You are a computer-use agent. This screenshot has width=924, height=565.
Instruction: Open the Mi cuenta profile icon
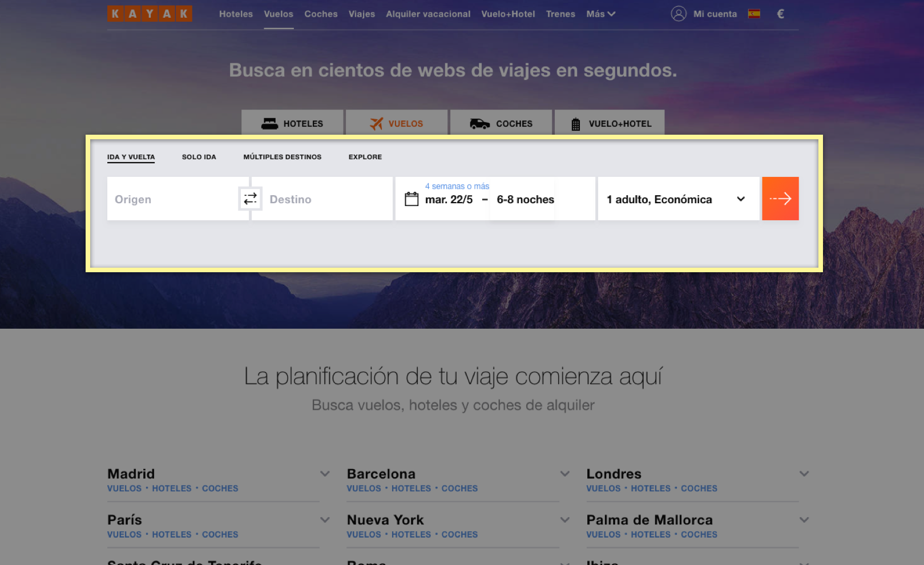678,14
